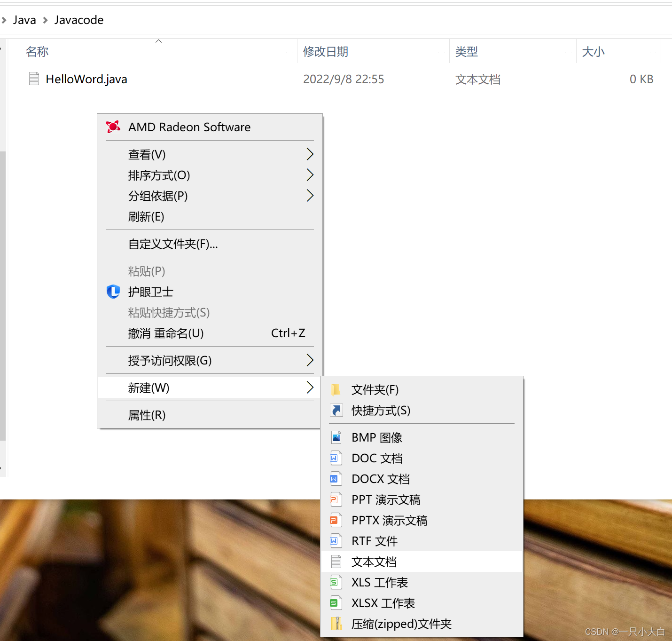Select 文本文档 to create a text document
This screenshot has width=672, height=641.
click(374, 562)
